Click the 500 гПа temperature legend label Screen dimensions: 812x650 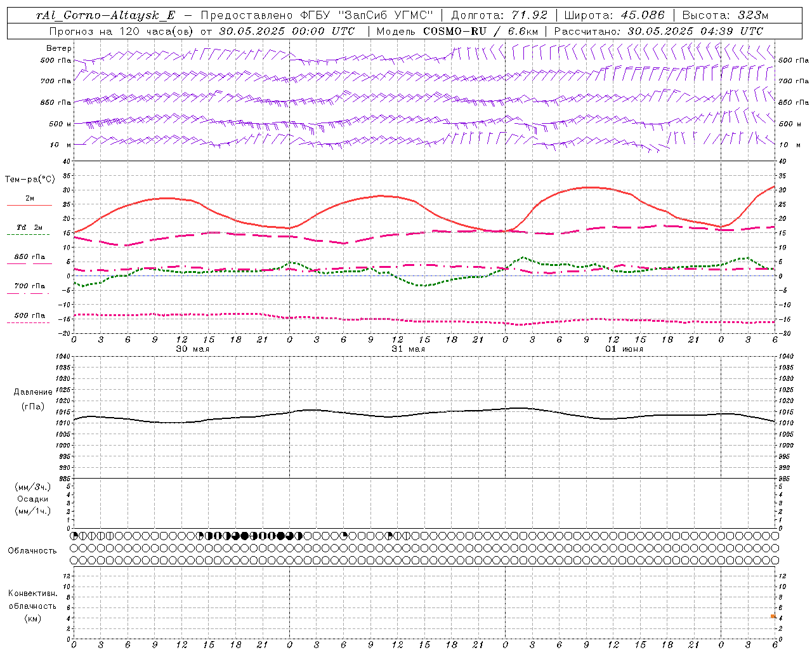(x=30, y=315)
